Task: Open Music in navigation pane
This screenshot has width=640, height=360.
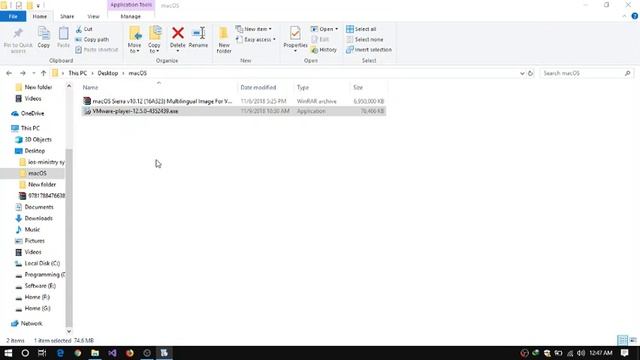Action: click(32, 230)
